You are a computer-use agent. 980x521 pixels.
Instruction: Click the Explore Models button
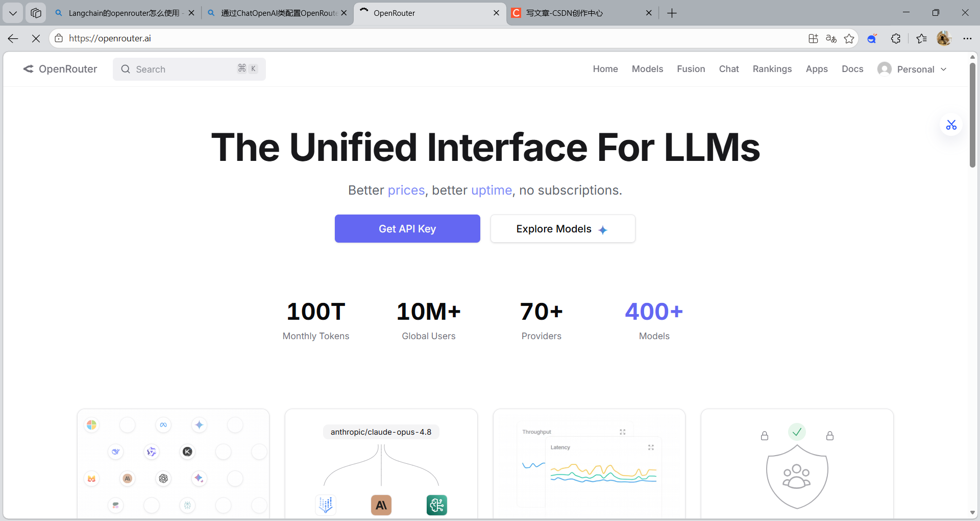click(562, 229)
